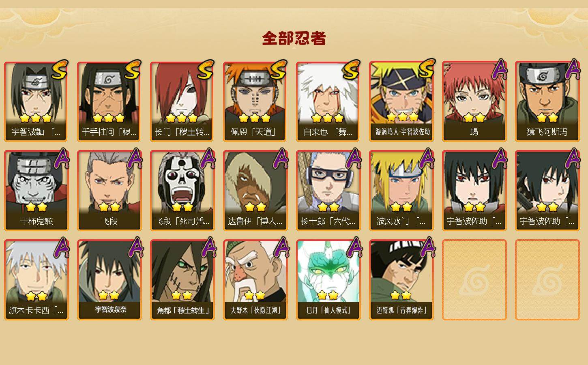
Task: Choose the 大野木「侠隐江湖」 card
Action: [x=255, y=280]
